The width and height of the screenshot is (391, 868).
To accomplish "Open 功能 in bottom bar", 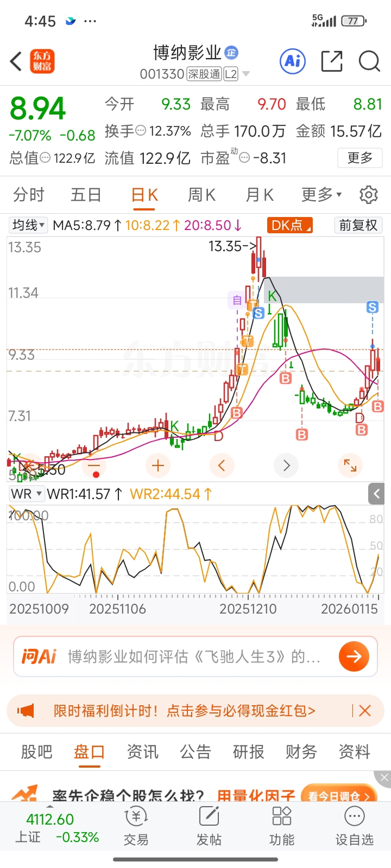I will pyautogui.click(x=282, y=826).
